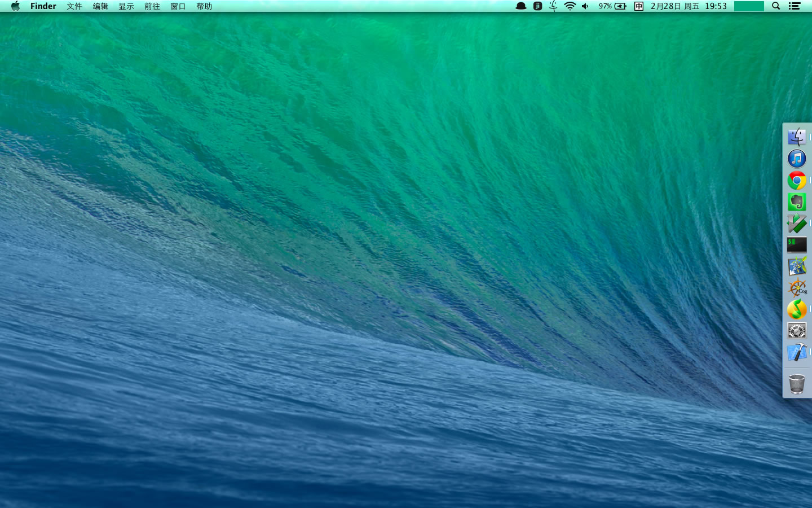Click the black ji menu bar icon

(x=537, y=6)
